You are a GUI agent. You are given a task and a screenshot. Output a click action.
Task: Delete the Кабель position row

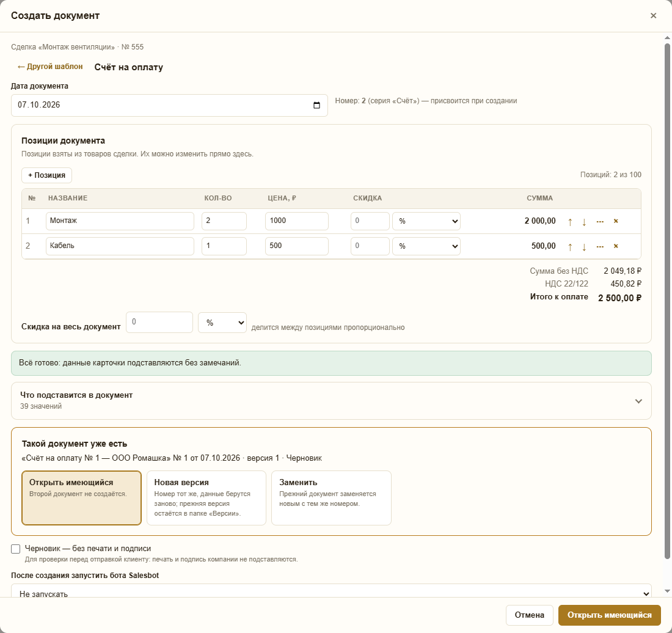tap(616, 246)
